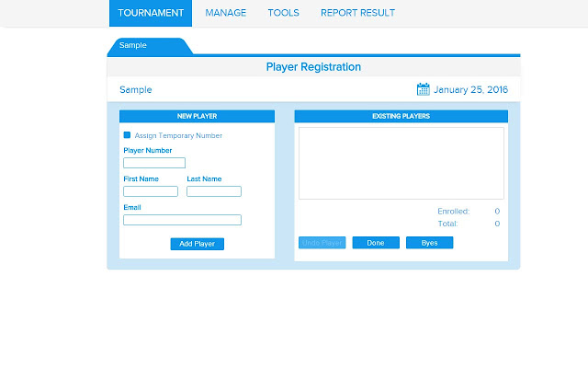
Task: Toggle the Assign Temporary Number checkbox
Action: click(x=128, y=135)
